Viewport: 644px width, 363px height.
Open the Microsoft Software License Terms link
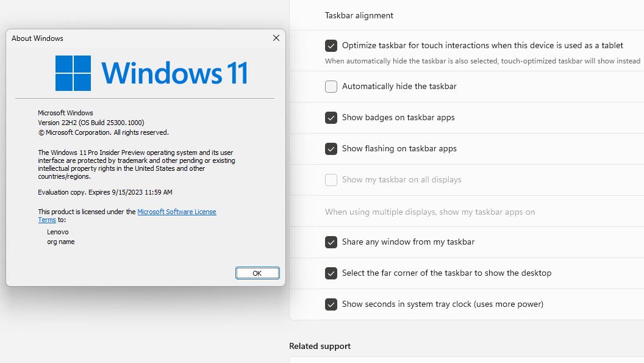point(177,211)
